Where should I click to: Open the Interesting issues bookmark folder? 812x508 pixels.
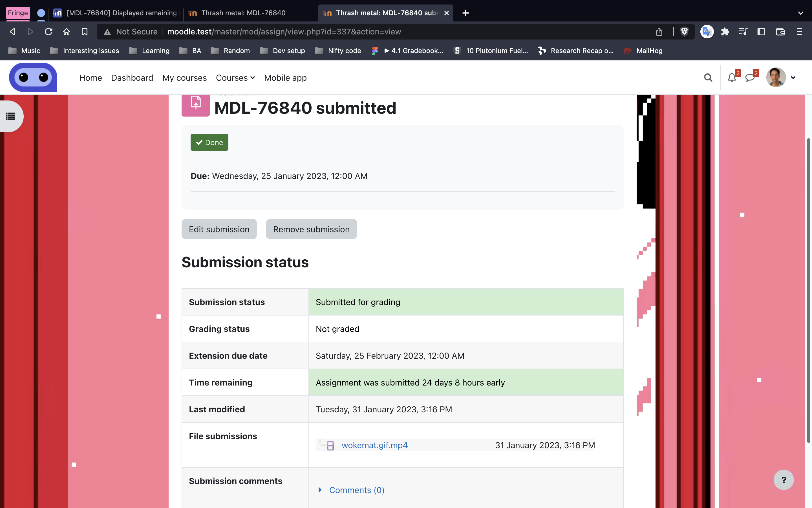coord(85,51)
